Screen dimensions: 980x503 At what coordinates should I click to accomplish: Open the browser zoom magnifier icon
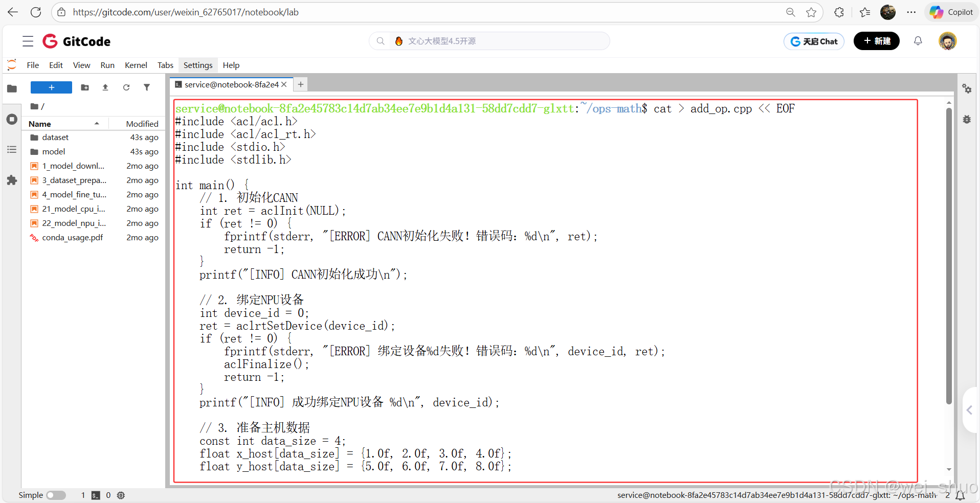(791, 12)
